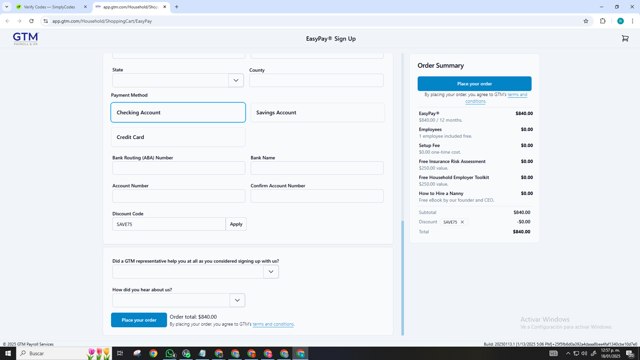The height and width of the screenshot is (360, 640).
Task: Remove the SAVE75 discount tag
Action: tap(462, 222)
